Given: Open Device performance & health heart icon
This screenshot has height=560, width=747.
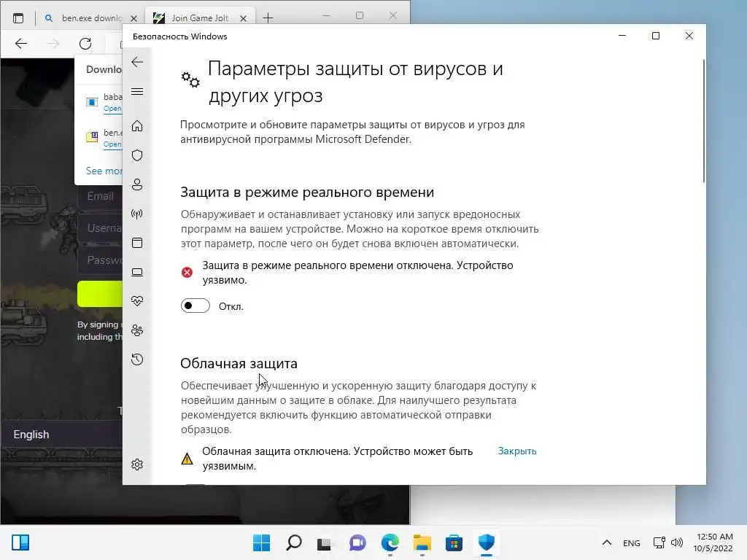Looking at the screenshot, I should (x=137, y=301).
